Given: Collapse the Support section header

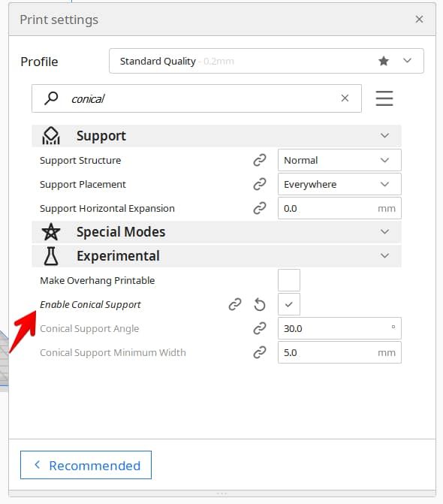Looking at the screenshot, I should 216,136.
